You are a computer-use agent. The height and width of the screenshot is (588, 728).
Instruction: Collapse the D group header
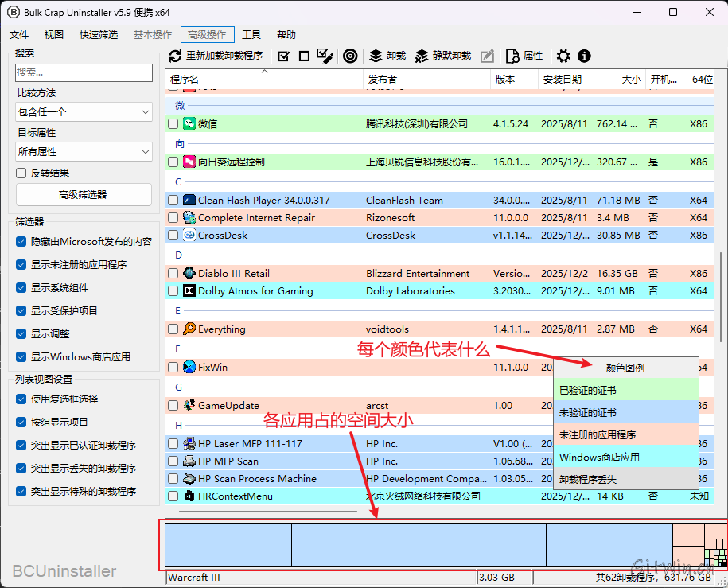pos(178,255)
